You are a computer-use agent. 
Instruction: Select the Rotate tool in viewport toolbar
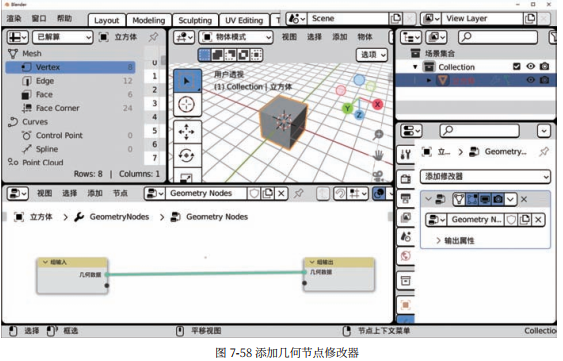coord(186,155)
